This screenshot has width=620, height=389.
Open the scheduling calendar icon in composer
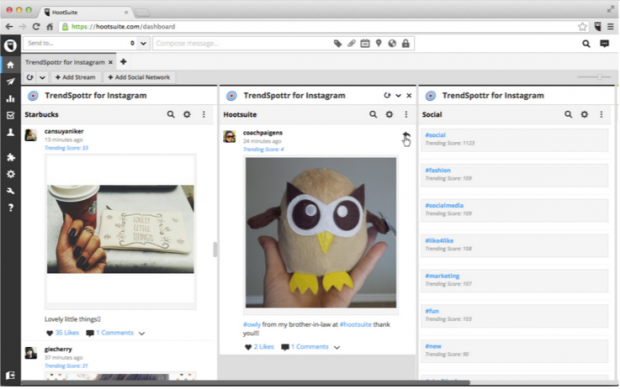tap(365, 43)
